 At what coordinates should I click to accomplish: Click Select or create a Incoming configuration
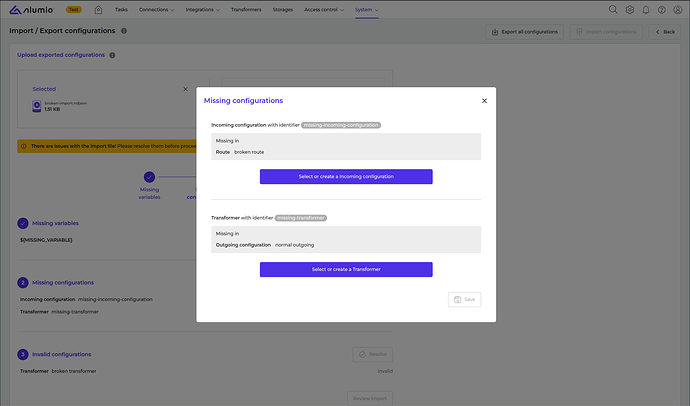tap(346, 176)
